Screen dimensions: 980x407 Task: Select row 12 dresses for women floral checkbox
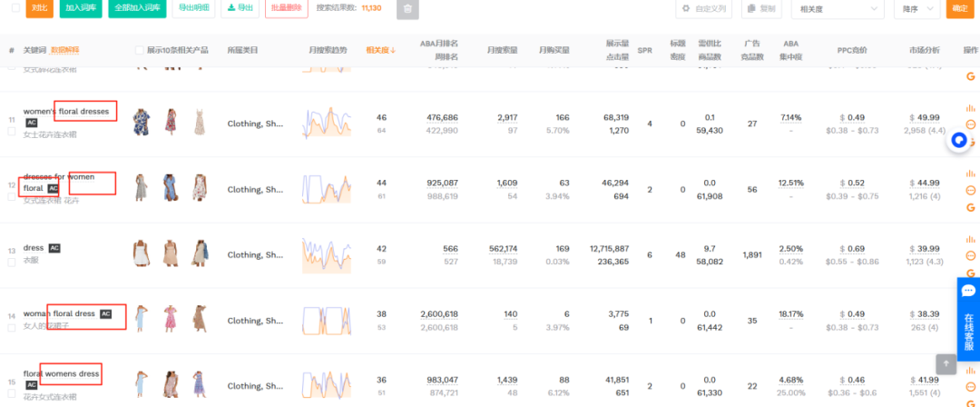11,196
